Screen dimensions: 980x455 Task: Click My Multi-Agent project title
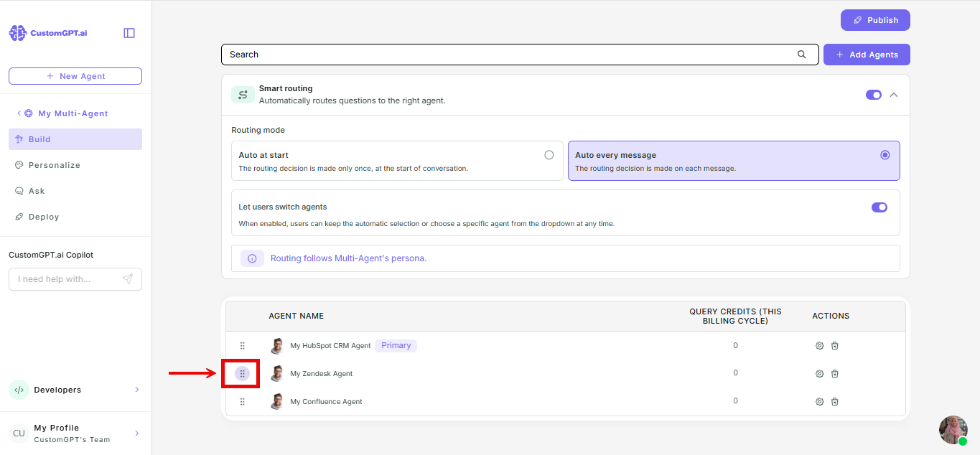(x=73, y=113)
